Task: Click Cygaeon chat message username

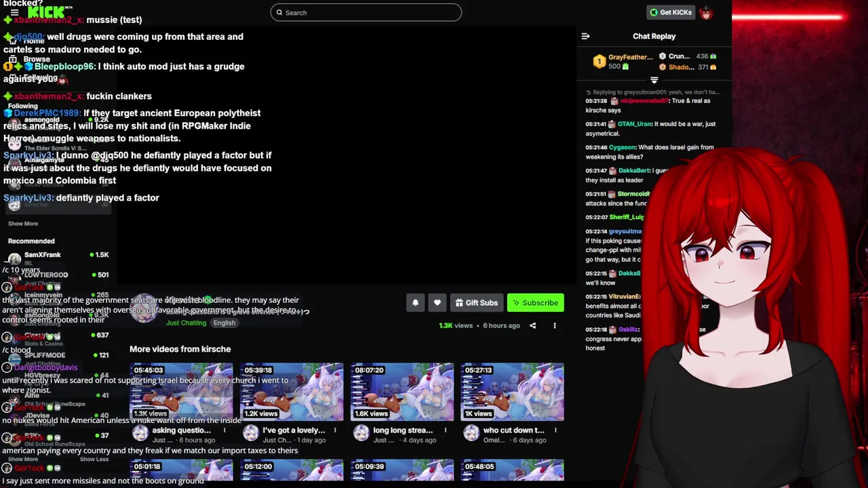Action: click(623, 147)
